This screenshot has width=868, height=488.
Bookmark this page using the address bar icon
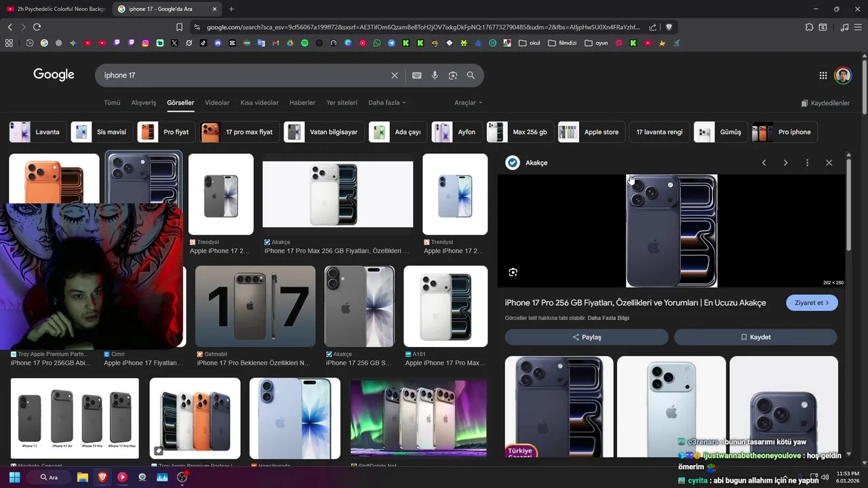(x=179, y=27)
